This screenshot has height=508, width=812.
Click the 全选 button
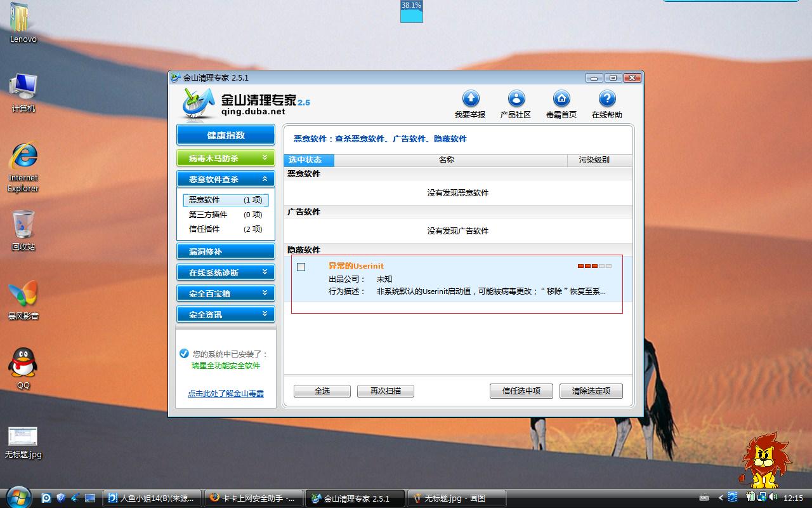point(322,391)
